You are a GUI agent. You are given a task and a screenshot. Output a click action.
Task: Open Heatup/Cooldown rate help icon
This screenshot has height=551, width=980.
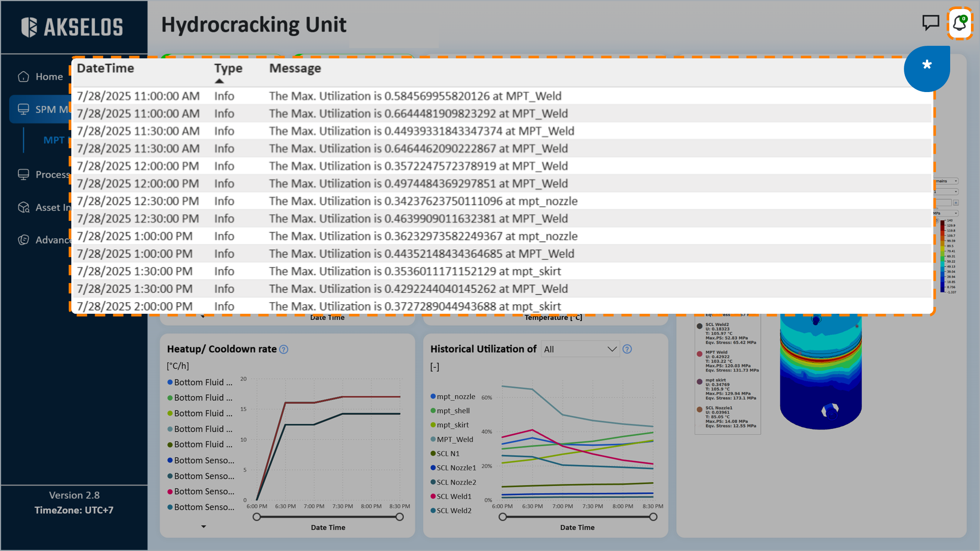[284, 349]
